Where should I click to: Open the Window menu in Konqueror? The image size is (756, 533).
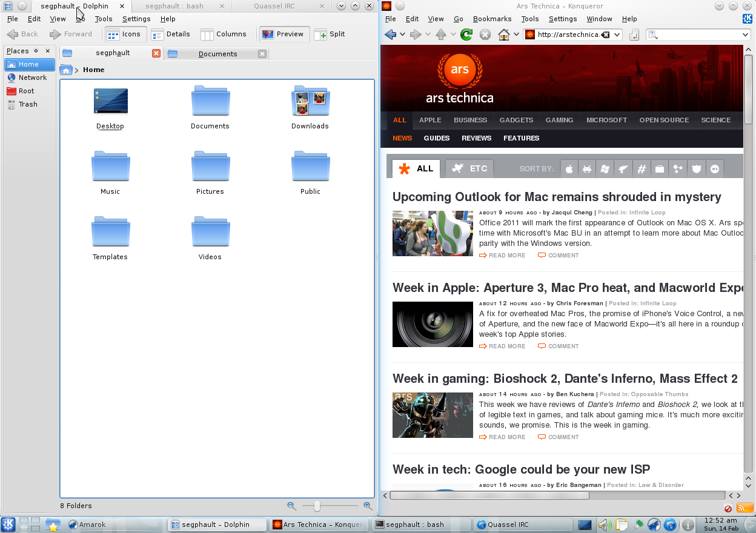(x=599, y=19)
